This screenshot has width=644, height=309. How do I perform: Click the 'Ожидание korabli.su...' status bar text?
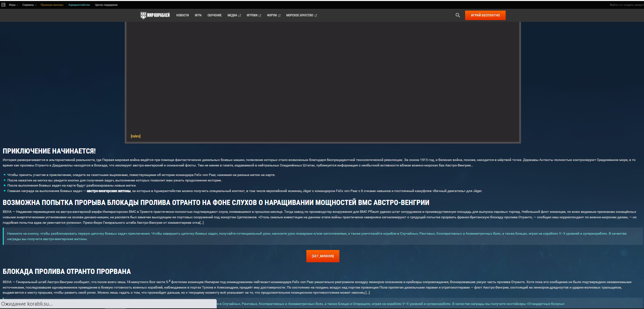click(x=27, y=304)
